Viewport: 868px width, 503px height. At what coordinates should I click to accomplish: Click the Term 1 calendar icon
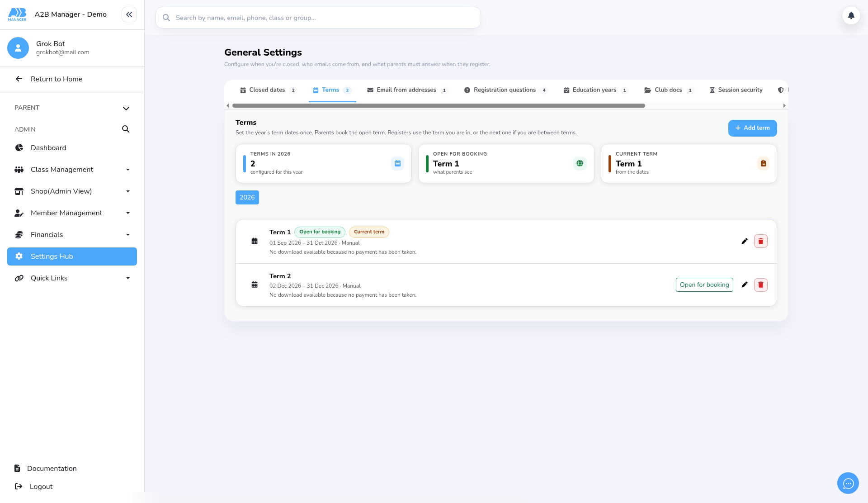tap(255, 241)
